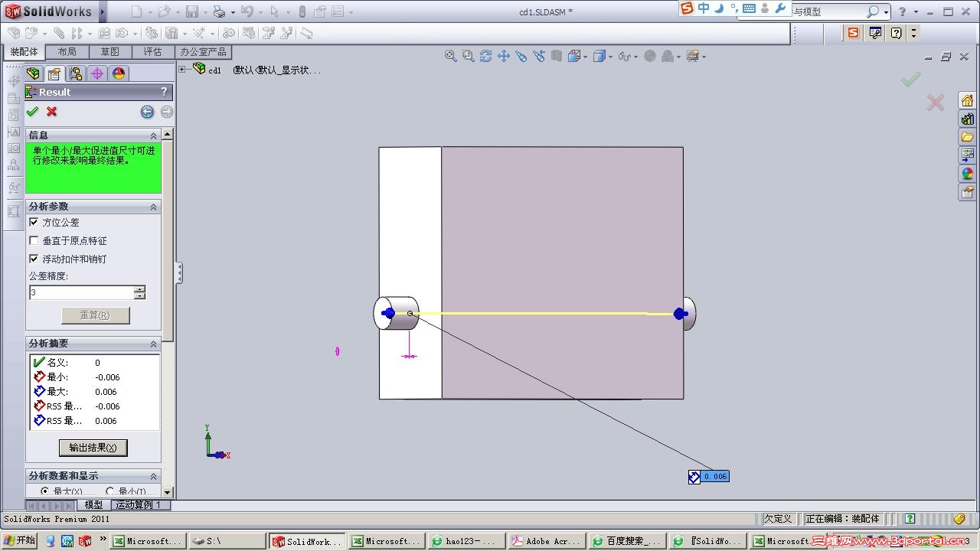Collapse the 分析摘要 section
This screenshot has width=980, height=551.
tap(153, 344)
